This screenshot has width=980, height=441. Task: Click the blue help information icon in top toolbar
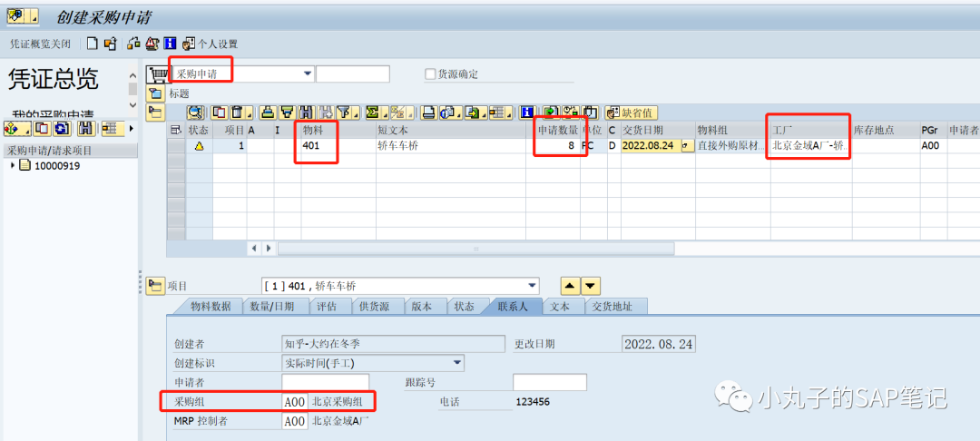(170, 44)
